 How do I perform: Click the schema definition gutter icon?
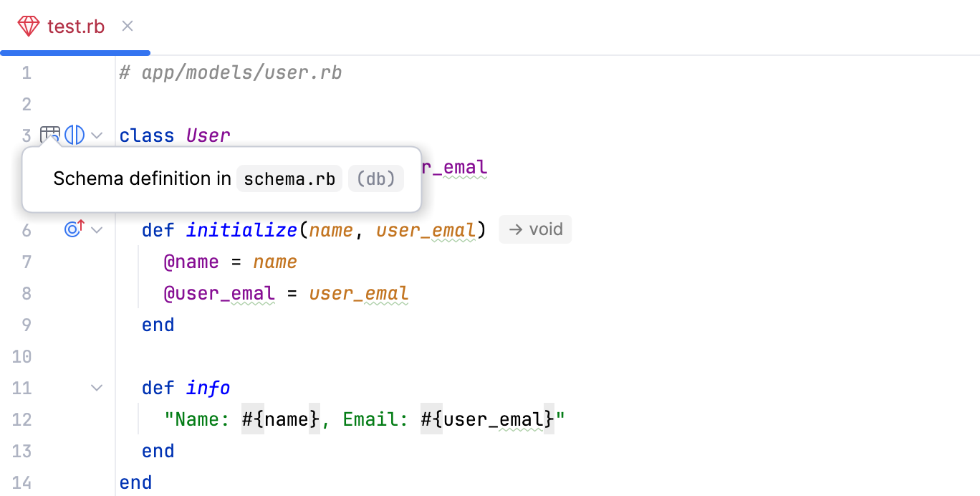click(x=50, y=135)
